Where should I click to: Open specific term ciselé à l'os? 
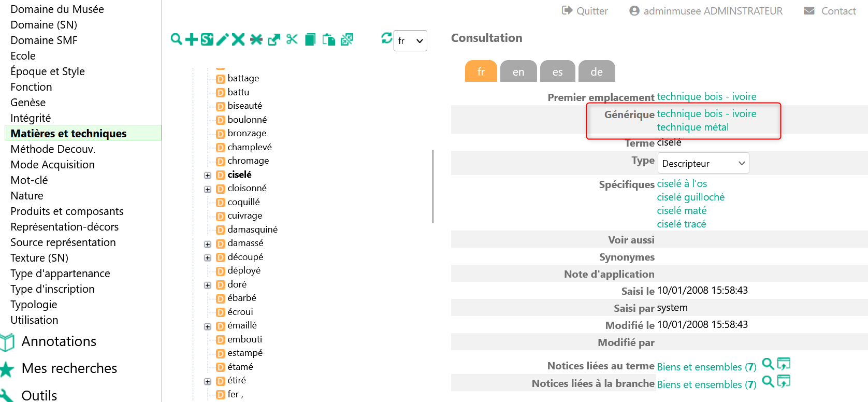682,183
